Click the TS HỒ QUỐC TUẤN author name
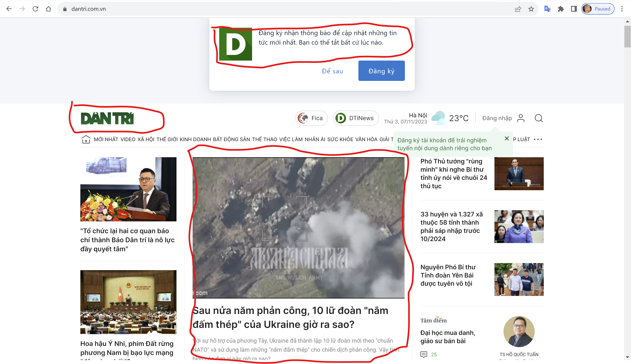This screenshot has height=364, width=631. point(519,354)
